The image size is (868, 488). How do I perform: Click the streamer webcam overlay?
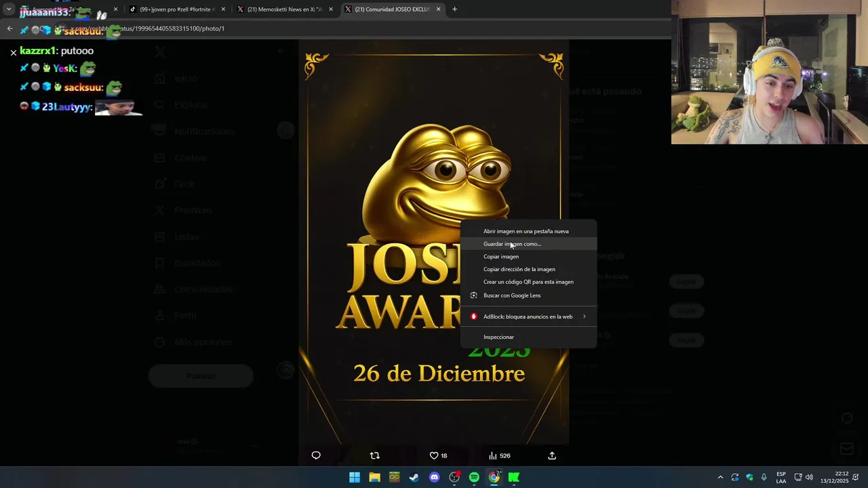point(770,72)
